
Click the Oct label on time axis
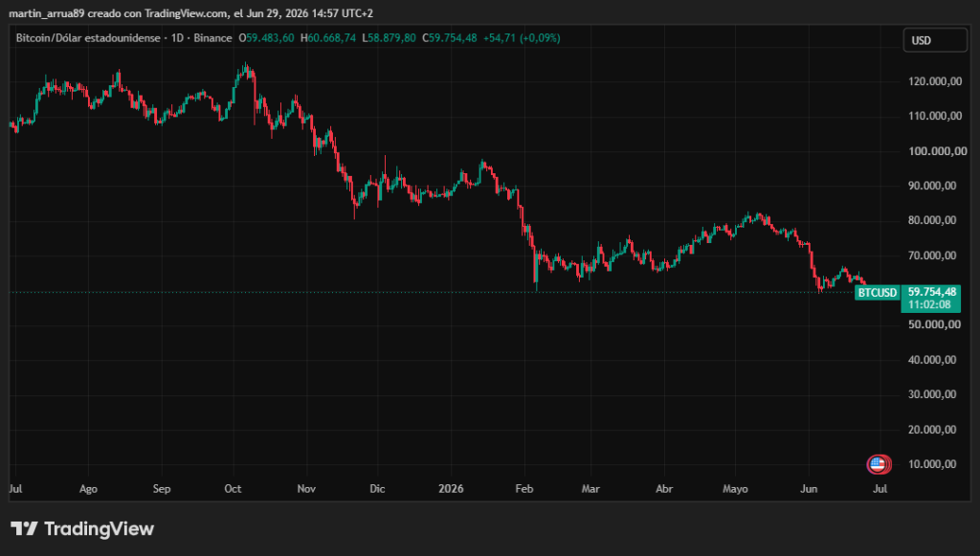tap(233, 489)
